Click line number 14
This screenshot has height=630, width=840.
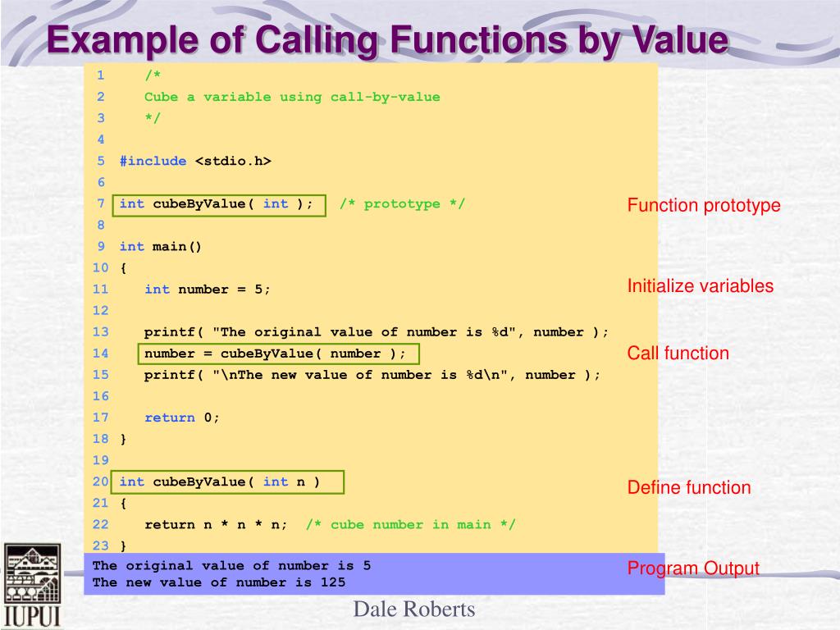(x=100, y=354)
